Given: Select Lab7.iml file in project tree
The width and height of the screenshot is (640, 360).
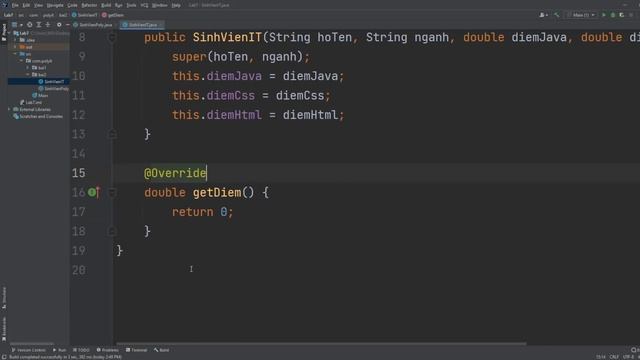Looking at the screenshot, I should point(31,102).
